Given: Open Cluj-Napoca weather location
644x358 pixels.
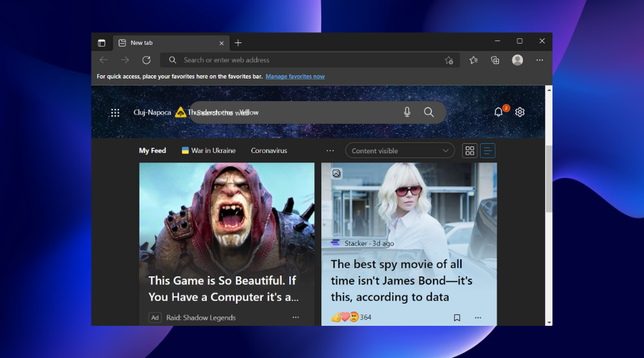Looking at the screenshot, I should coord(152,112).
